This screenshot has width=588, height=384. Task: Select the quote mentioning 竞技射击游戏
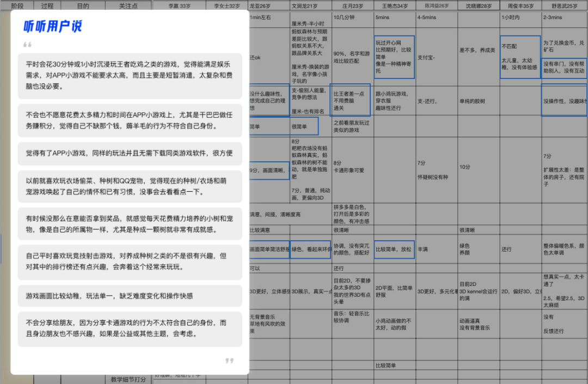[130, 262]
